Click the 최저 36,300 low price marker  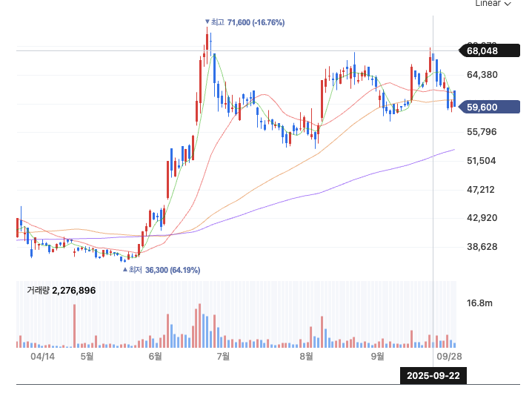162,270
